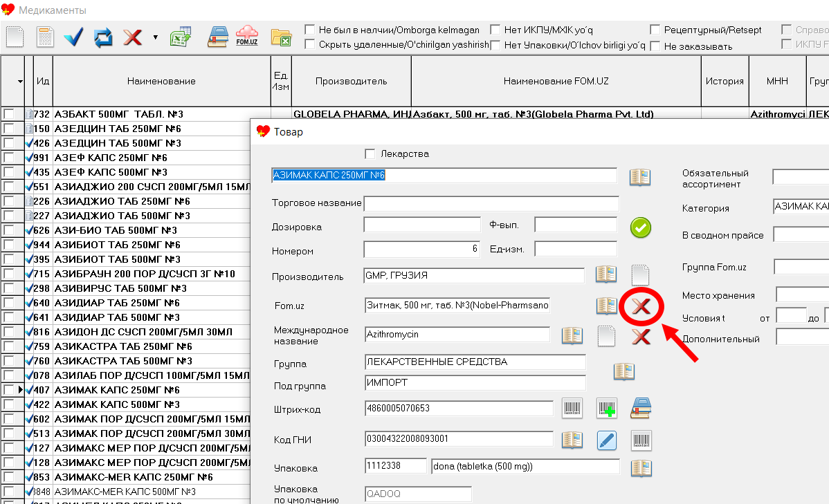Click the Место хранения field
The image size is (829, 504).
802,295
